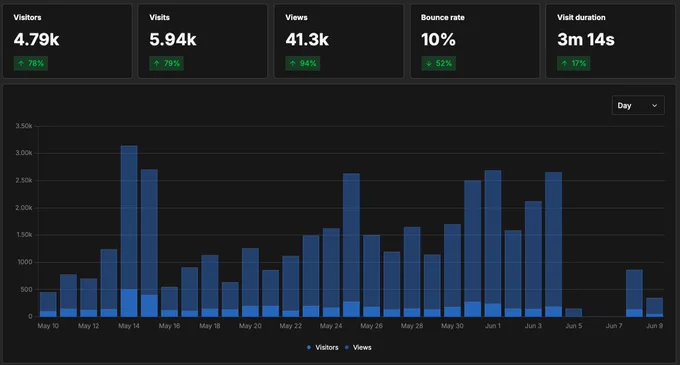Click the 1.50k y-axis label

(24, 235)
